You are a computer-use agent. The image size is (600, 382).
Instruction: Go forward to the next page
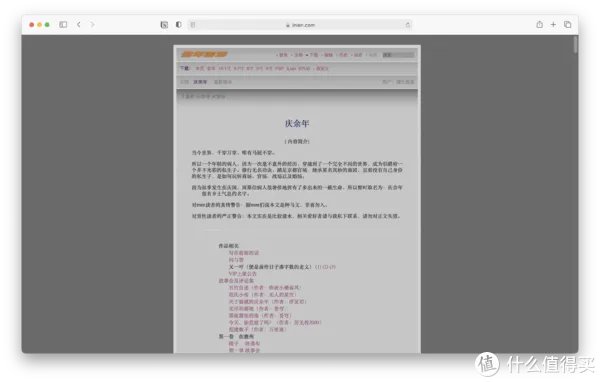click(x=92, y=24)
